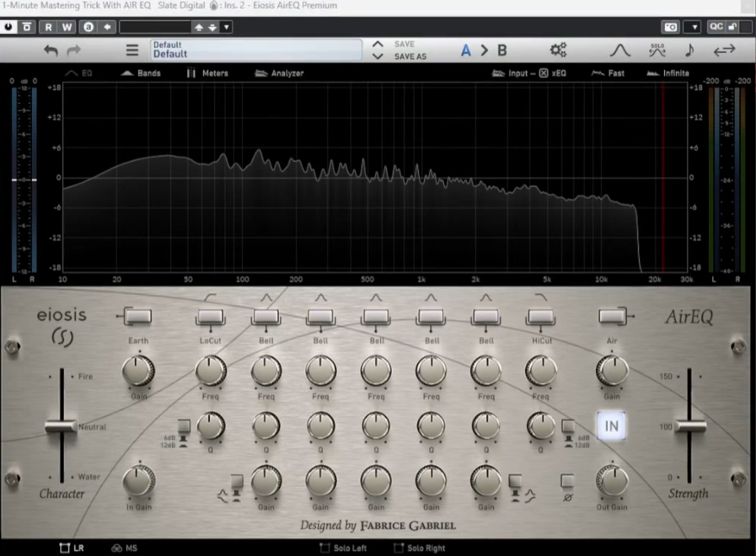
Task: Click the In Gain knob
Action: [139, 481]
